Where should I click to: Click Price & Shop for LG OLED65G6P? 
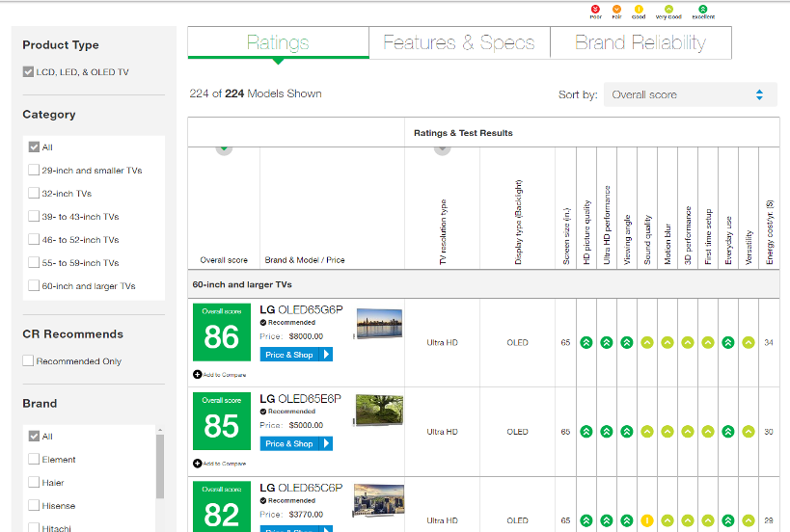(x=289, y=355)
